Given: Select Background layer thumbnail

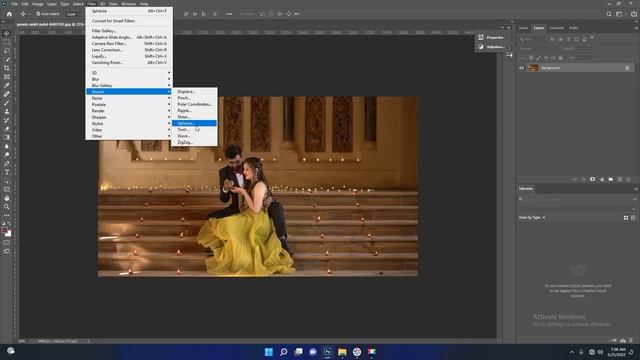Looking at the screenshot, I should point(533,68).
